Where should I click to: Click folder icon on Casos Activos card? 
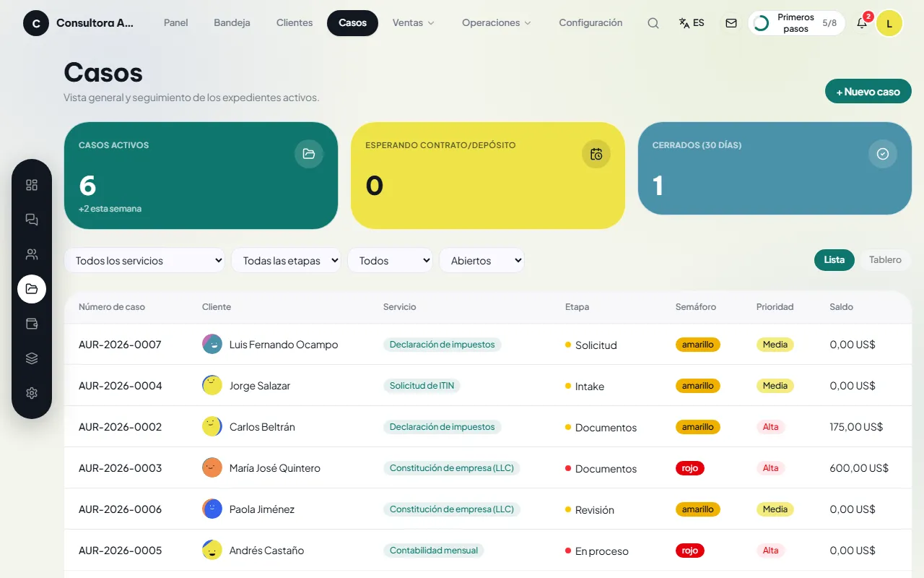click(x=309, y=154)
